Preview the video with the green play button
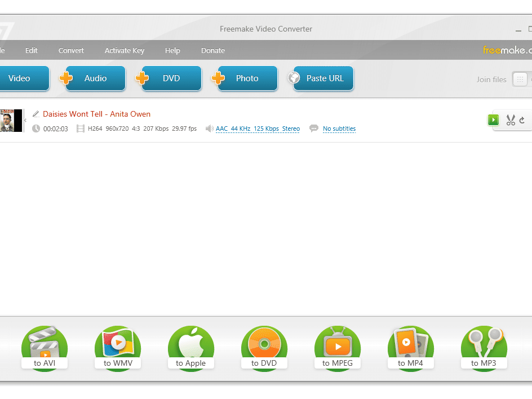 pyautogui.click(x=493, y=120)
